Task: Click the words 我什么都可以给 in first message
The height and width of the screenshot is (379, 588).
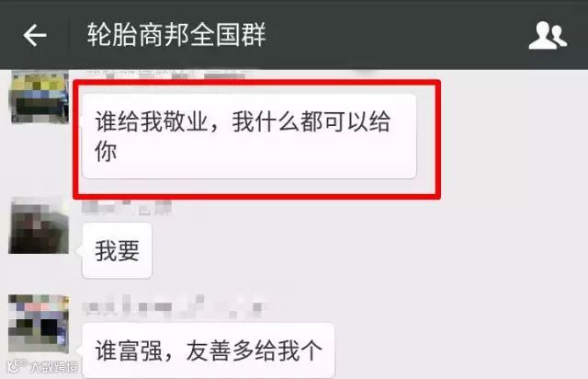Action: tap(311, 121)
